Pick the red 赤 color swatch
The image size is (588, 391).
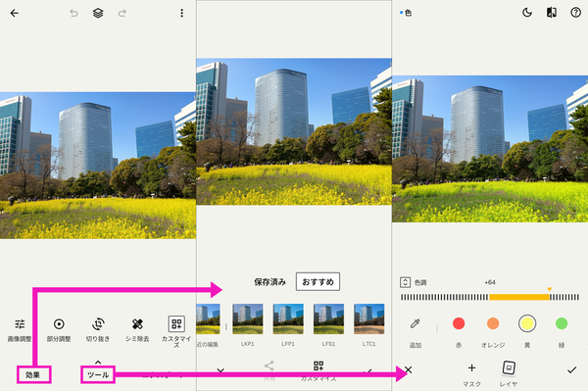click(459, 323)
